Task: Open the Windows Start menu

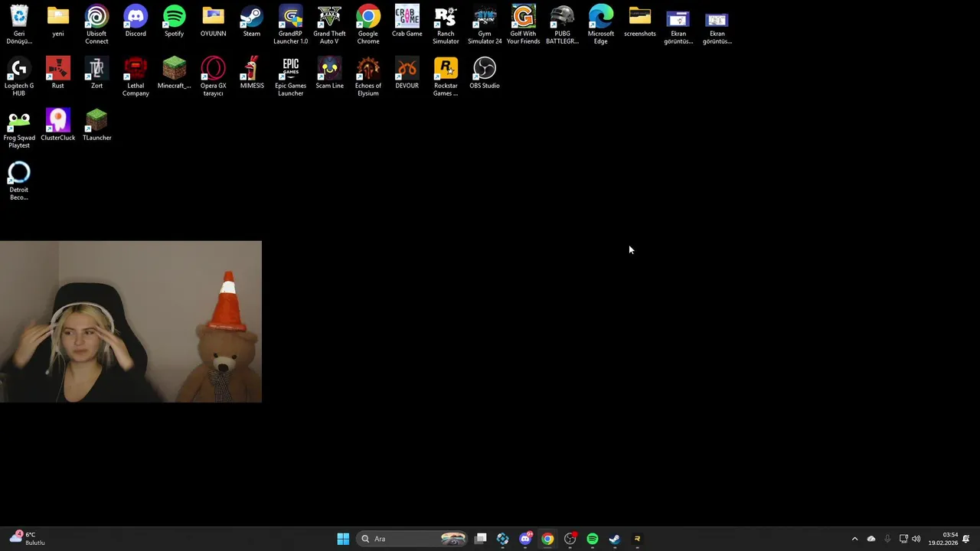Action: click(x=343, y=539)
